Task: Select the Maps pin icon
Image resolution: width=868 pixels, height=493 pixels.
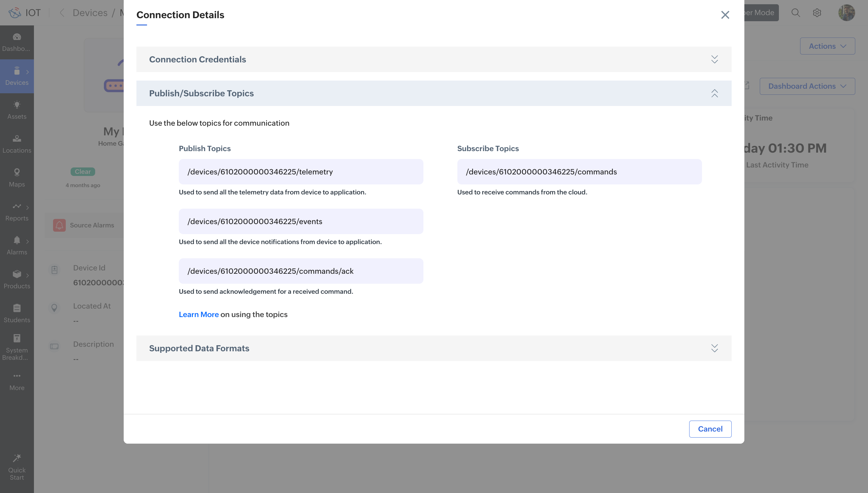Action: pyautogui.click(x=17, y=172)
